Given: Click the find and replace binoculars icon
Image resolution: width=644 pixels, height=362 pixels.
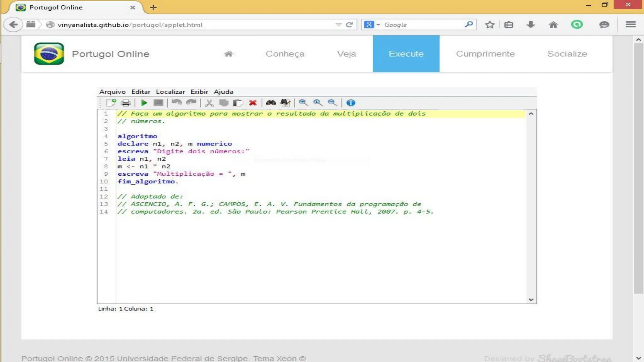Looking at the screenshot, I should coord(285,103).
